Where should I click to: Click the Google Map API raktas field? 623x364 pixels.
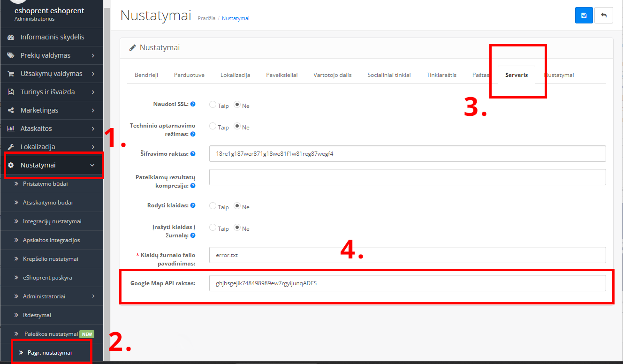pyautogui.click(x=407, y=283)
